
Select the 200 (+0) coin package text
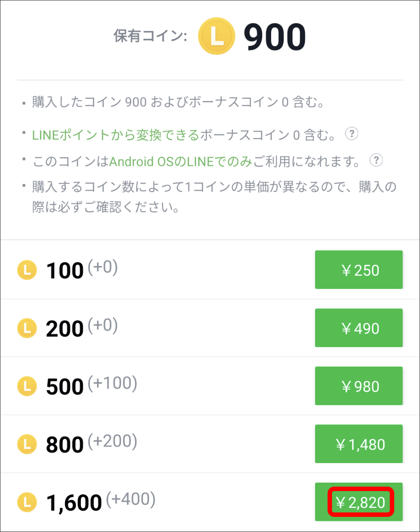82,328
